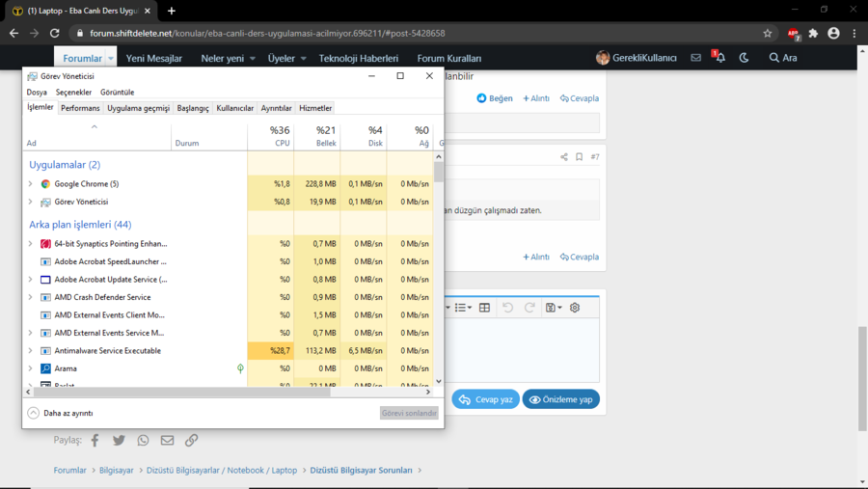Open the inbox envelope icon
Image resolution: width=868 pixels, height=489 pixels.
pyautogui.click(x=695, y=58)
